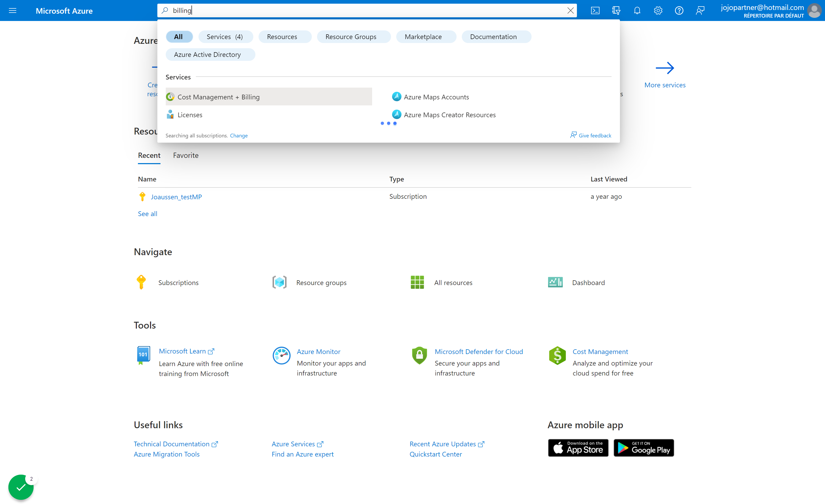Screen dimensions: 825x504
Task: Open the Help question mark icon
Action: (x=679, y=10)
